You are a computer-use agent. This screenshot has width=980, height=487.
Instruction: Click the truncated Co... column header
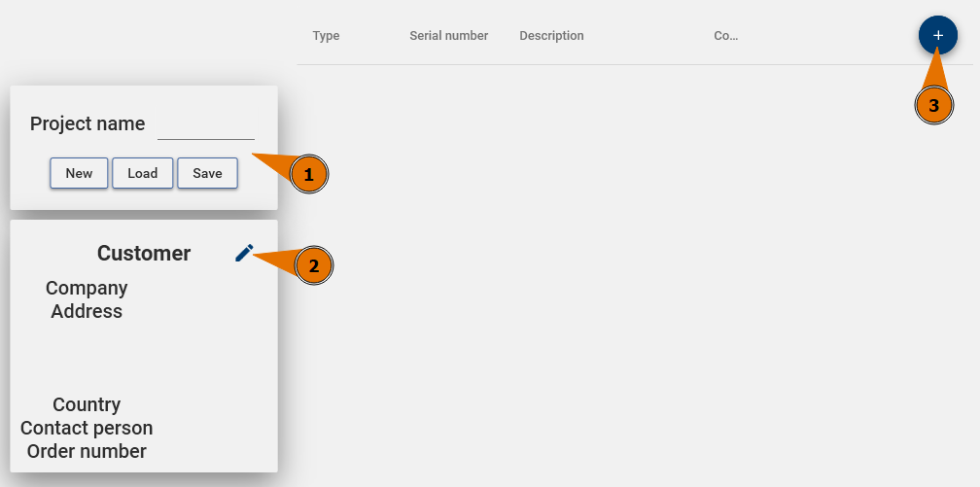[725, 36]
